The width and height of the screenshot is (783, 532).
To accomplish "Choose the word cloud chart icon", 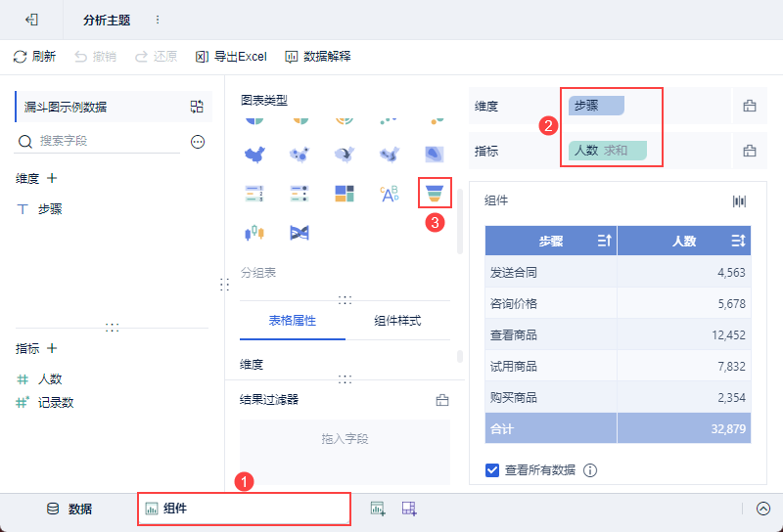I will coord(390,193).
